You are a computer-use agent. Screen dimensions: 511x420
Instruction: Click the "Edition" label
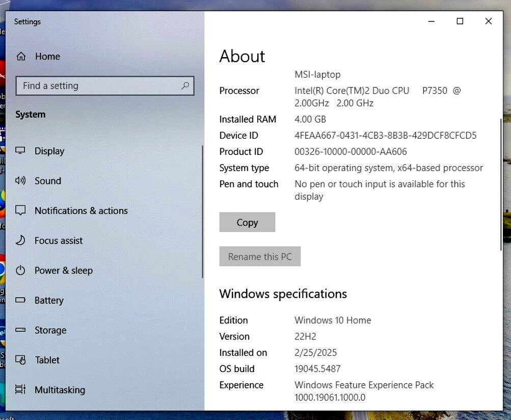[234, 320]
